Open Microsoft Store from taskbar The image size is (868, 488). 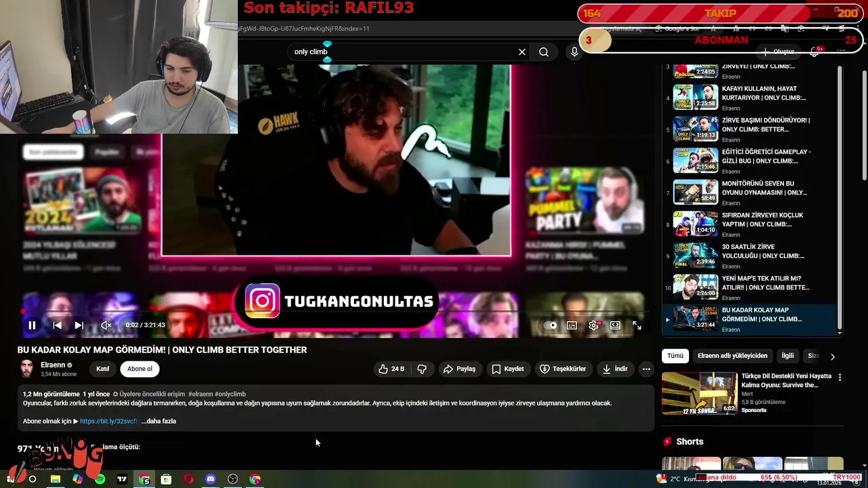(166, 479)
